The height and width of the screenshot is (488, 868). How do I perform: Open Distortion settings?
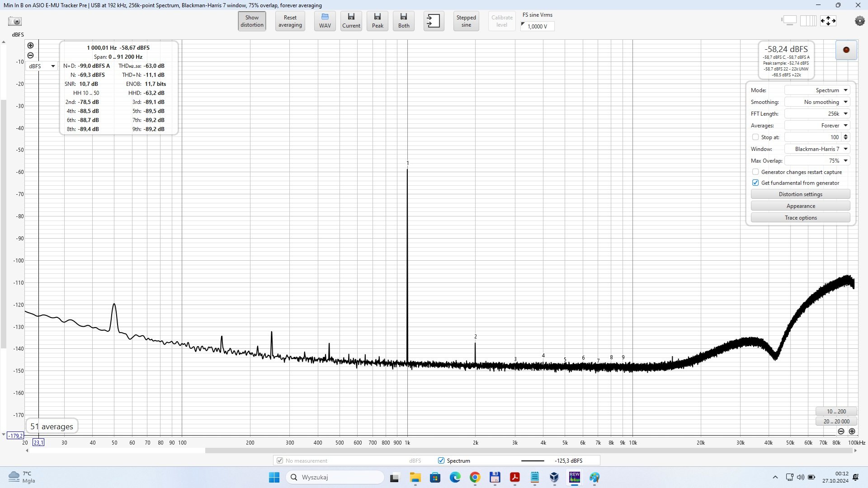tap(800, 194)
